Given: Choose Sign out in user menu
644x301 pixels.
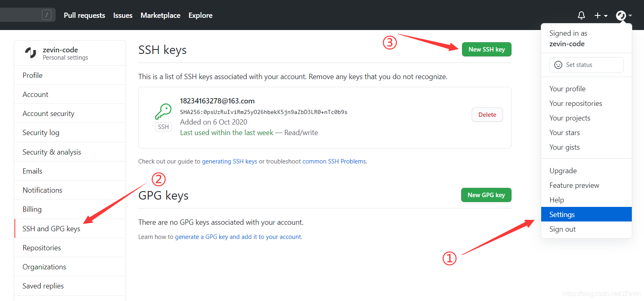Looking at the screenshot, I should pyautogui.click(x=586, y=229).
